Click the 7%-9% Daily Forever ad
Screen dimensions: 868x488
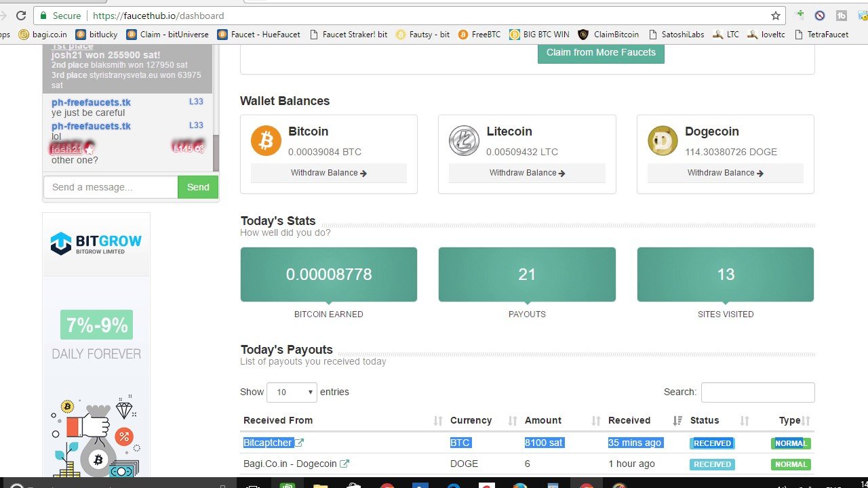tap(96, 335)
